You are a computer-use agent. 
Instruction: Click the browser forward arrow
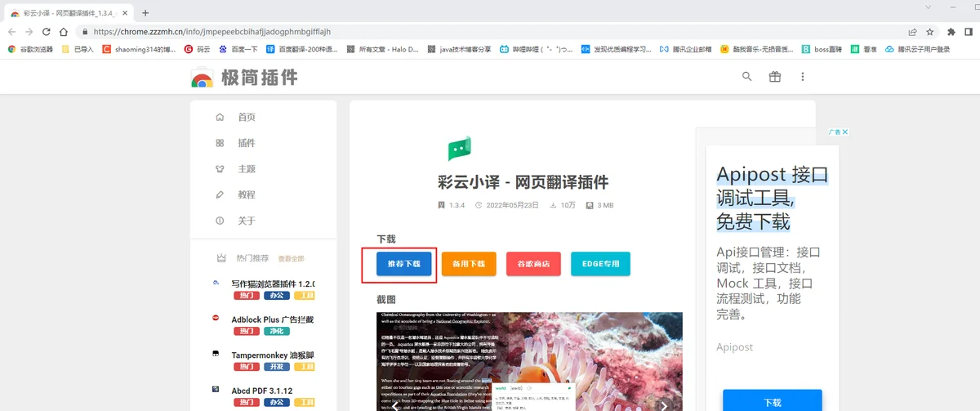pyautogui.click(x=29, y=32)
